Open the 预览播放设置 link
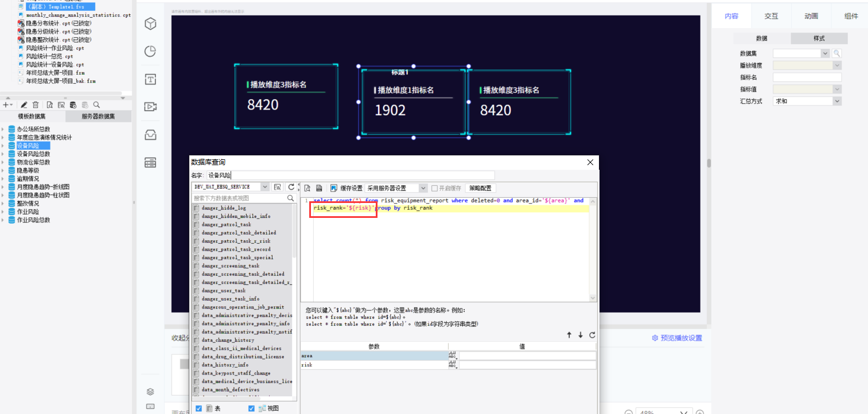 point(677,338)
